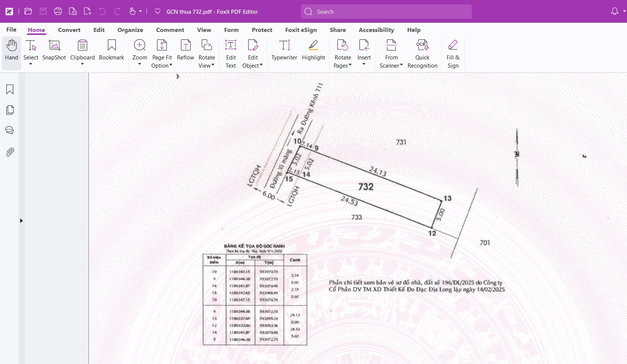Viewport: 627px width, 364px height.
Task: Open Fill & Sign tool
Action: coord(453,54)
